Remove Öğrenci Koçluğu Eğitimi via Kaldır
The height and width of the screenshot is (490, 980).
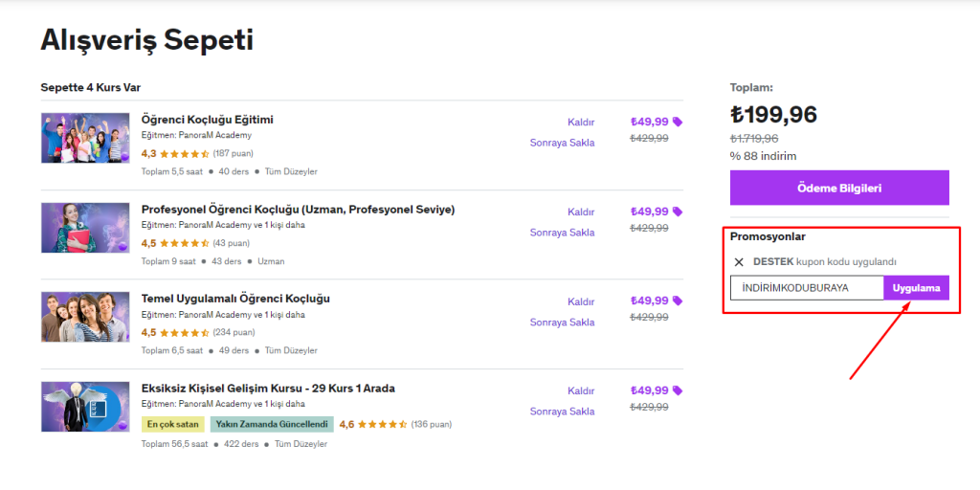581,122
